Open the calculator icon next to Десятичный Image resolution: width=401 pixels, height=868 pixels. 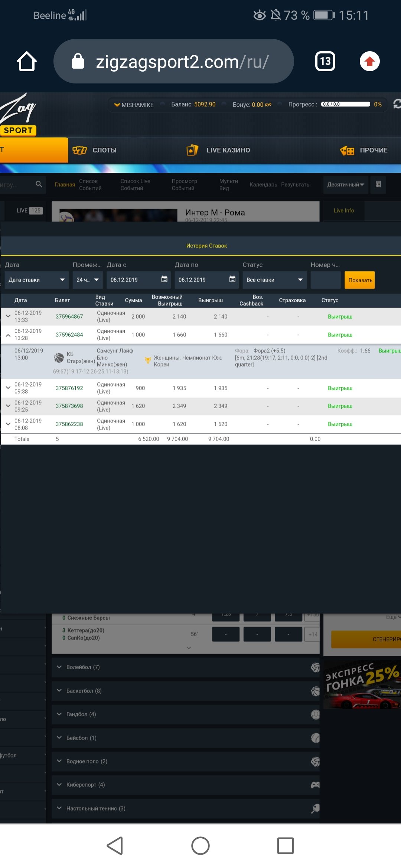coord(378,184)
